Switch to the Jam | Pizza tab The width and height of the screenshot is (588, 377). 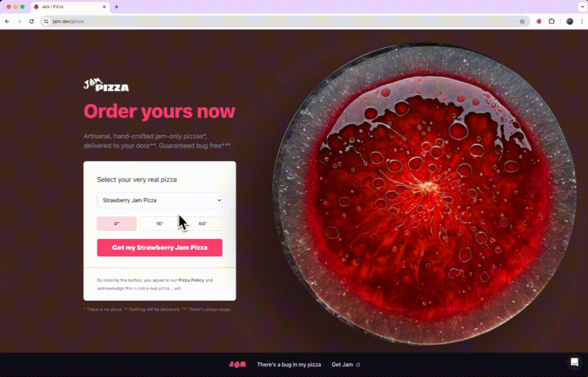click(70, 7)
